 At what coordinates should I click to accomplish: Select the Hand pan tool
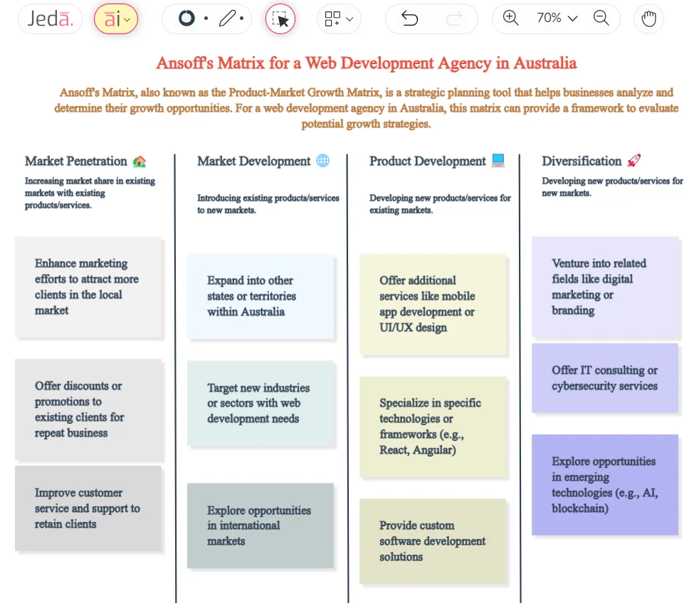(648, 18)
